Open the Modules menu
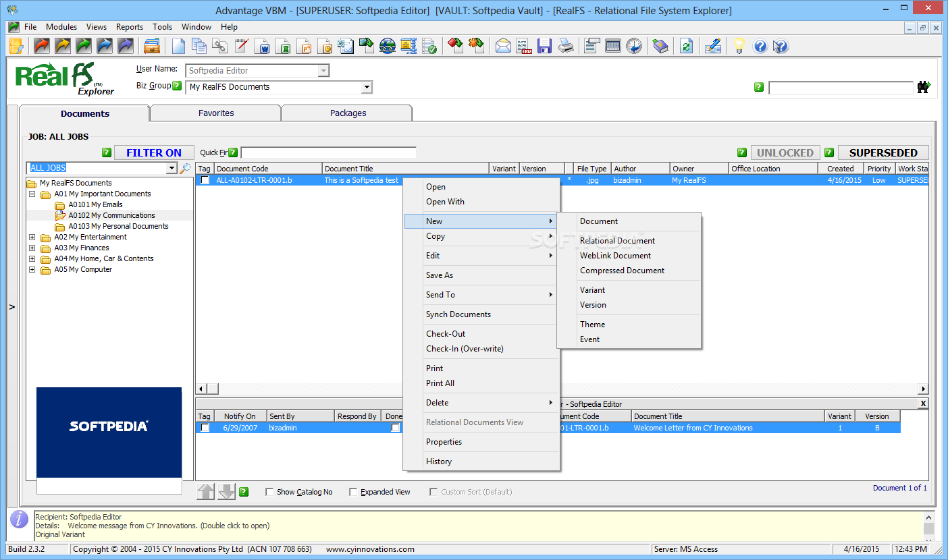This screenshot has height=560, width=948. [61, 27]
